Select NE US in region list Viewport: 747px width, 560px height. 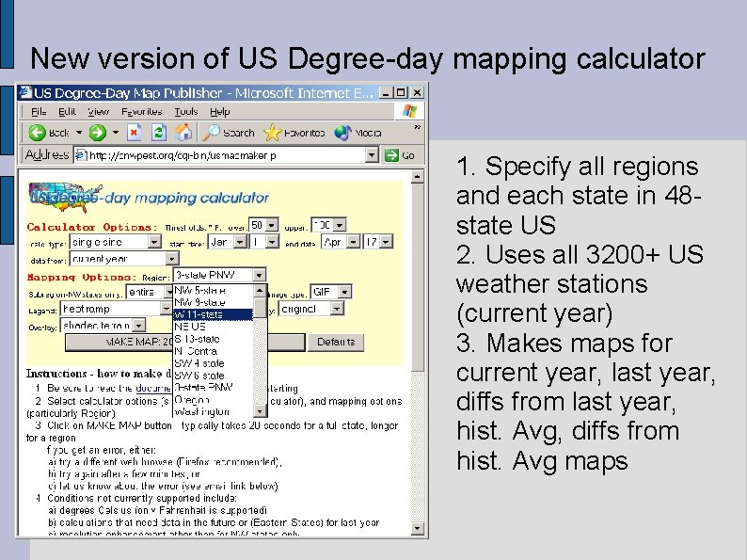(214, 327)
